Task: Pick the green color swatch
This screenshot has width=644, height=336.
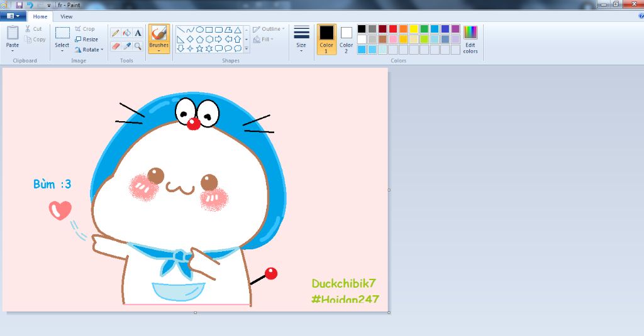Action: (425, 29)
